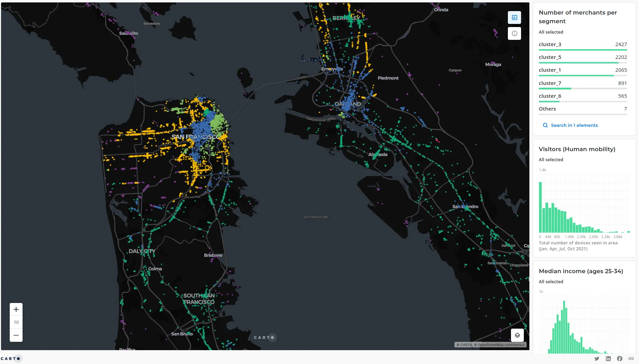The height and width of the screenshot is (364, 639).
Task: Zoom out with the minus button
Action: (16, 335)
